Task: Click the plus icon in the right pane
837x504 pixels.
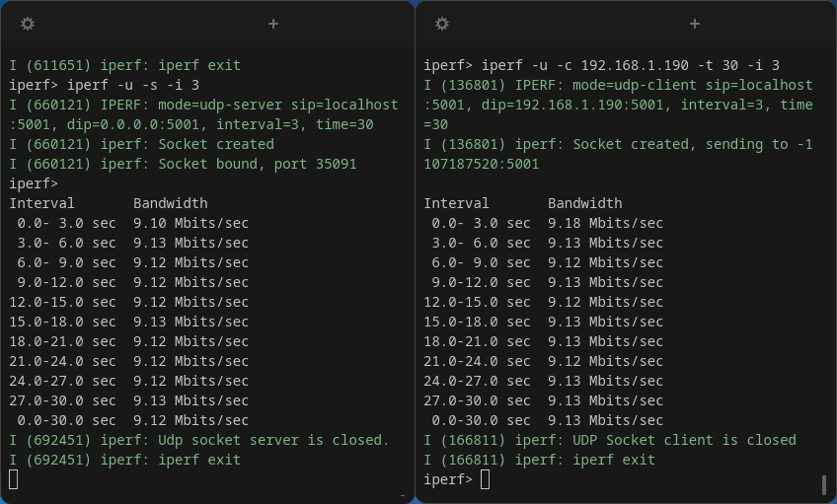Action: tap(695, 24)
